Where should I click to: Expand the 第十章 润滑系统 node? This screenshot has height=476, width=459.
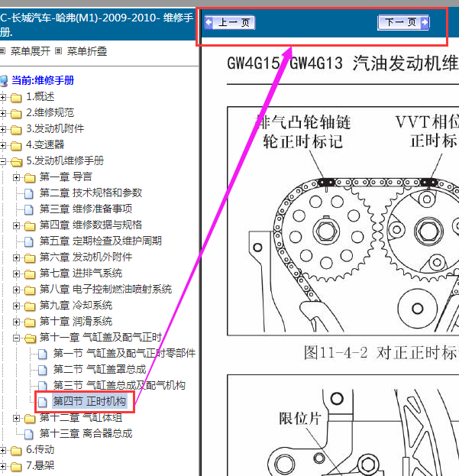coord(16,322)
